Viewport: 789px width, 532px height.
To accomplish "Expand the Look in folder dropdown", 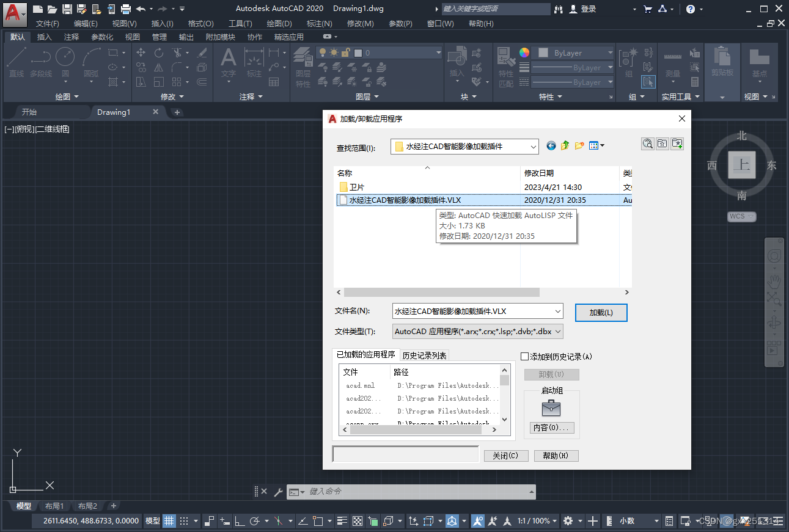I will (533, 147).
